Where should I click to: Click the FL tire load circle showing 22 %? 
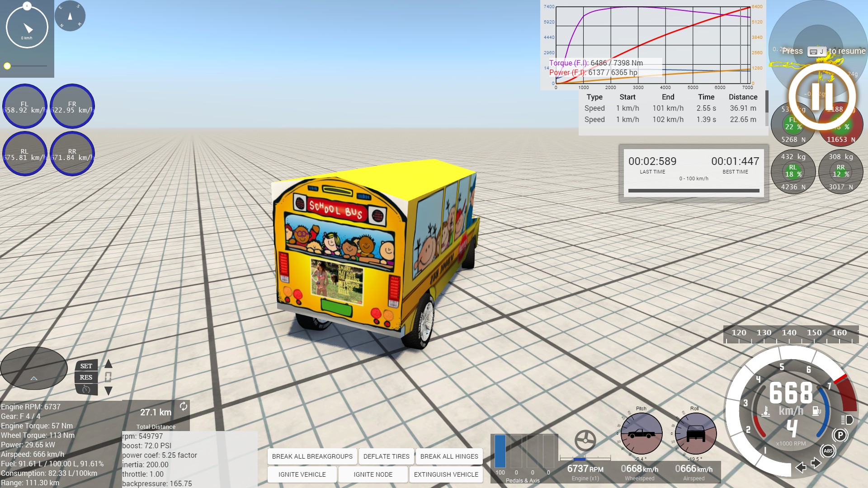793,125
